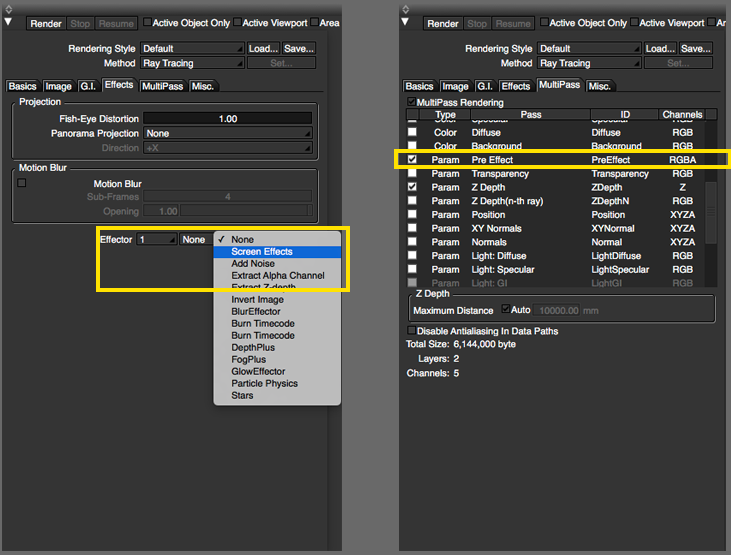Enable Light: Specular pass checkbox
The image size is (731, 555).
pyautogui.click(x=412, y=269)
